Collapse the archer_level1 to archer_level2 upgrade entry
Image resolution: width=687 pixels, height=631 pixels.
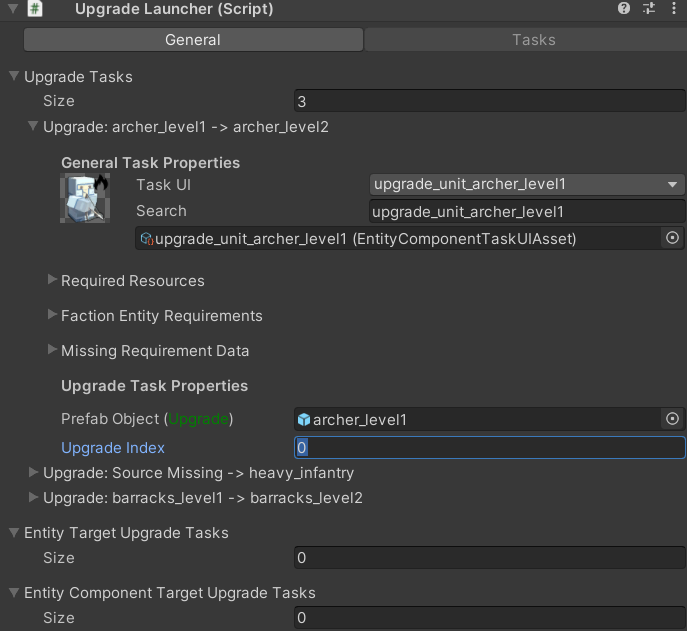coord(33,126)
